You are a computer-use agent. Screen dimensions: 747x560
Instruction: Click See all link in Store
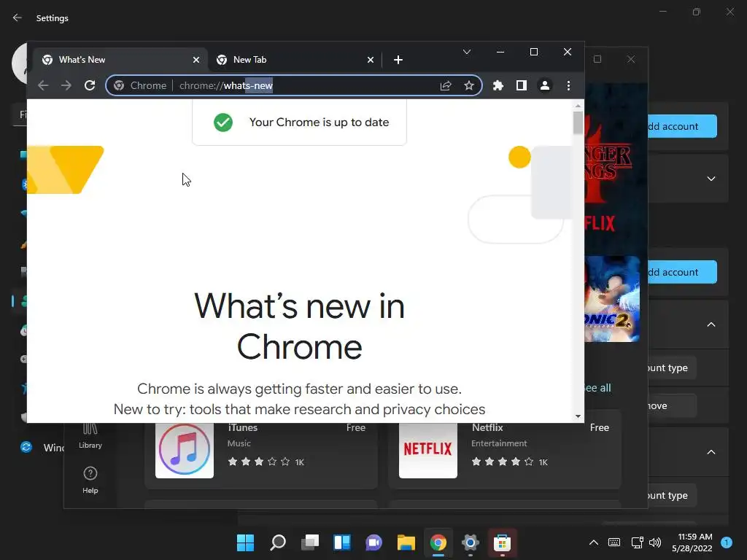point(597,388)
